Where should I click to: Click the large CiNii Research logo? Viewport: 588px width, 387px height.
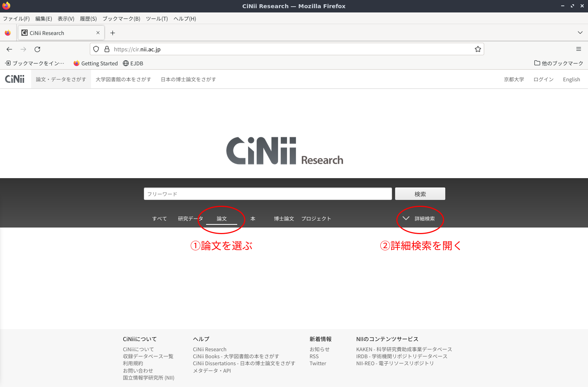(x=285, y=151)
